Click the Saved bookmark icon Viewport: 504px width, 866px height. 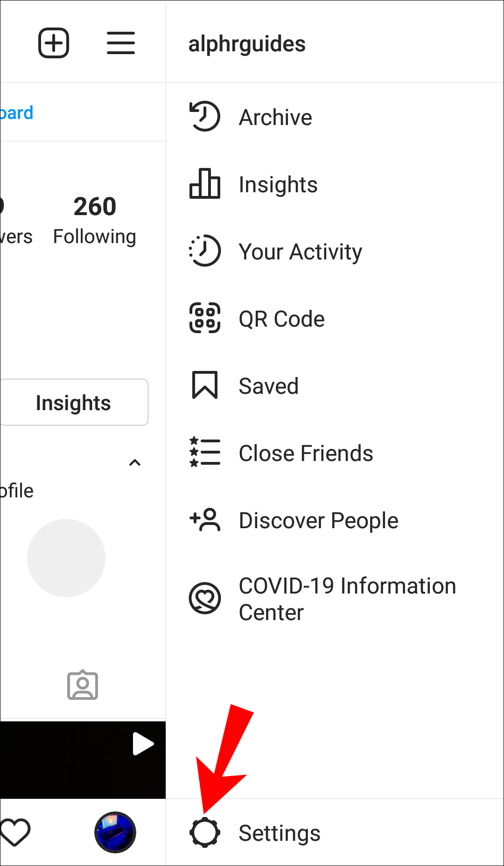tap(204, 385)
